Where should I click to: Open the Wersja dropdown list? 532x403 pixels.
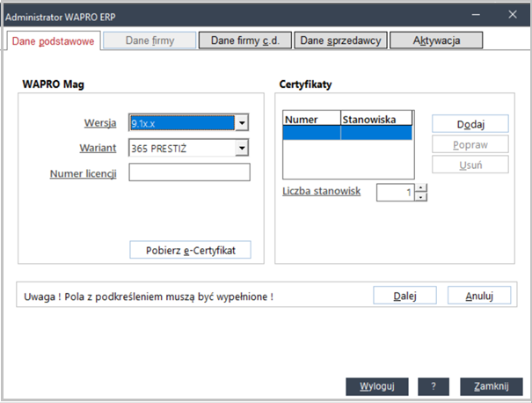[242, 123]
